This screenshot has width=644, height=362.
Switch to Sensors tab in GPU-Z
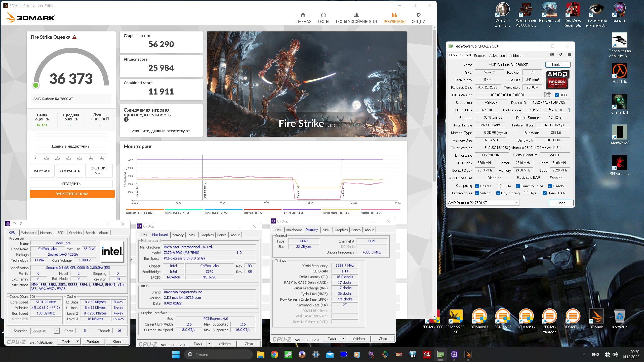pos(480,55)
